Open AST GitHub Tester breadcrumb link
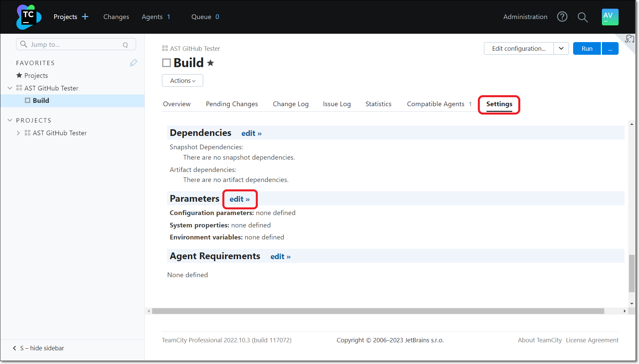 point(195,48)
